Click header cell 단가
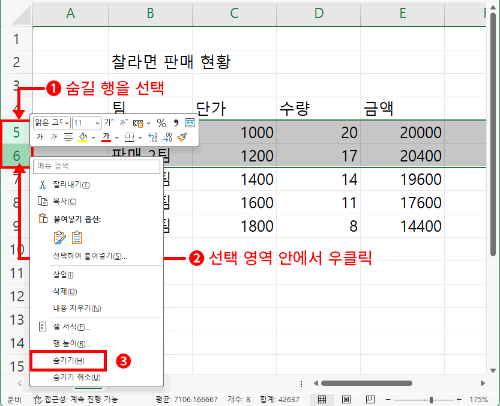This screenshot has width=500, height=406. tap(234, 109)
